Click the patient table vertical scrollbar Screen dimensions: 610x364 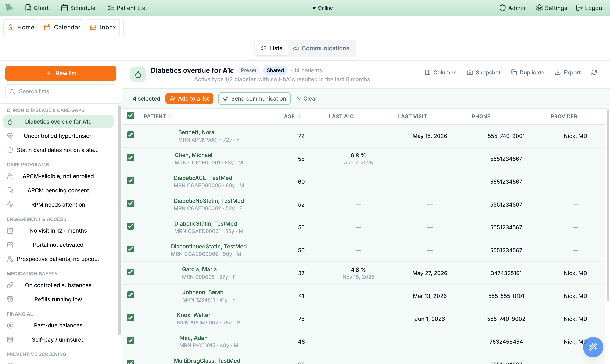(x=608, y=205)
